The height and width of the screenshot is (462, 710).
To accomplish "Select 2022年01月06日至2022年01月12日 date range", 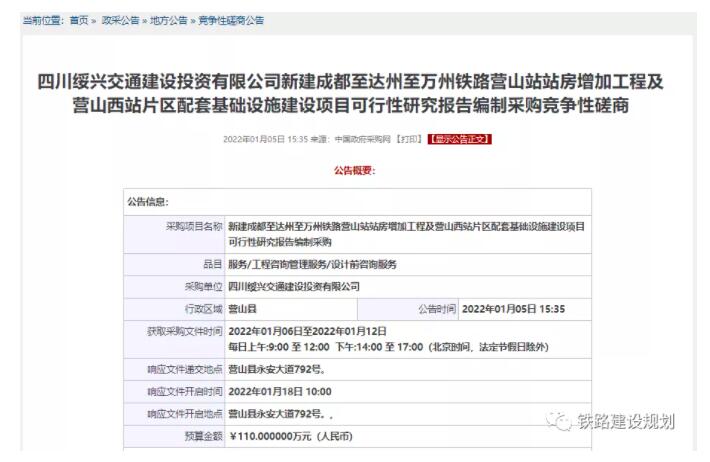I will click(x=307, y=332).
